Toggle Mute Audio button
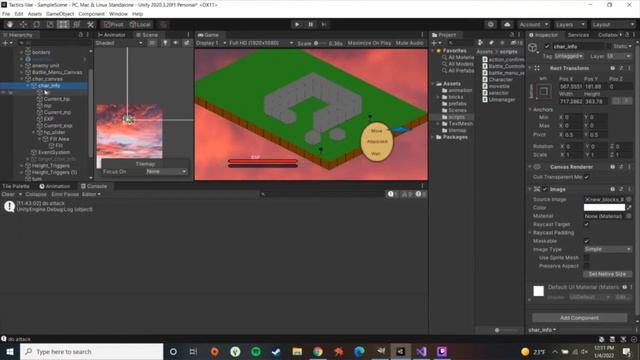The height and width of the screenshot is (360, 640). click(x=409, y=43)
